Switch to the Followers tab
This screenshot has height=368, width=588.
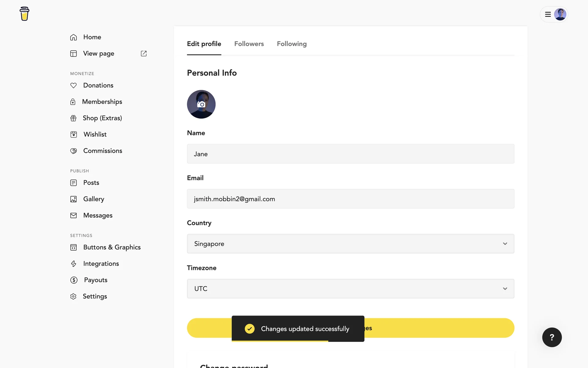click(x=249, y=44)
